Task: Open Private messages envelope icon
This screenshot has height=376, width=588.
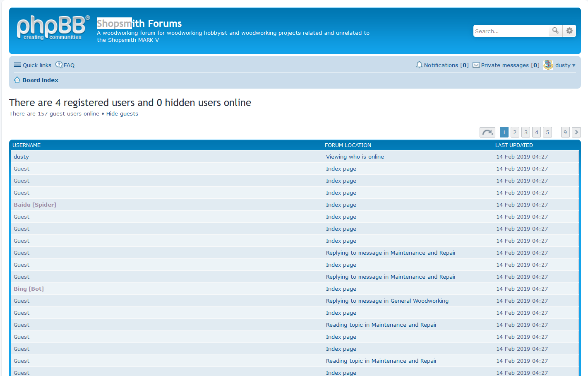Action: point(476,65)
